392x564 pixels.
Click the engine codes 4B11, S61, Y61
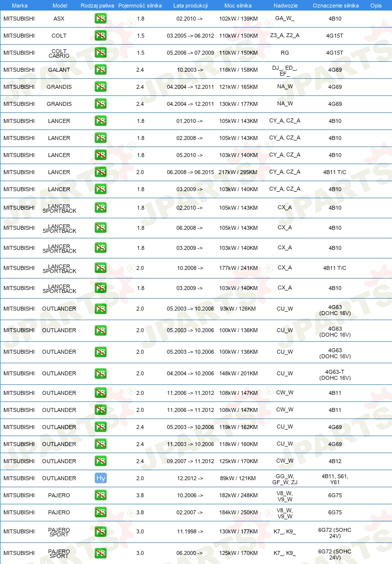[335, 479]
